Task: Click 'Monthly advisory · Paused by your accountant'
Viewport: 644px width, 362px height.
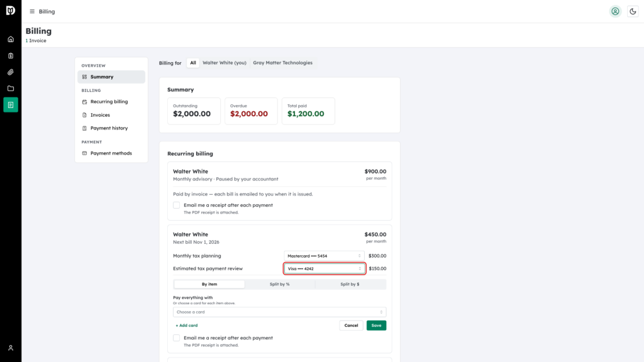Action: (x=226, y=179)
